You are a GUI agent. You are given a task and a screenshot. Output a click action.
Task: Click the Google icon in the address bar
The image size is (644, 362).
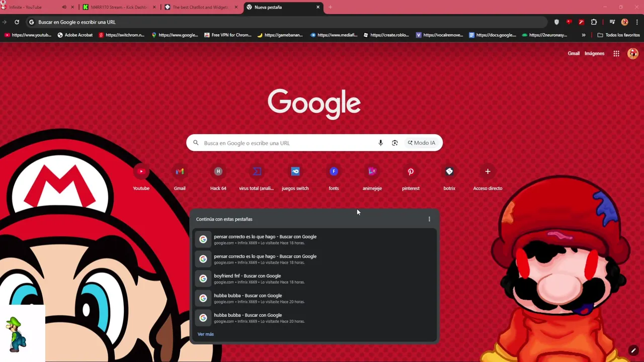32,22
